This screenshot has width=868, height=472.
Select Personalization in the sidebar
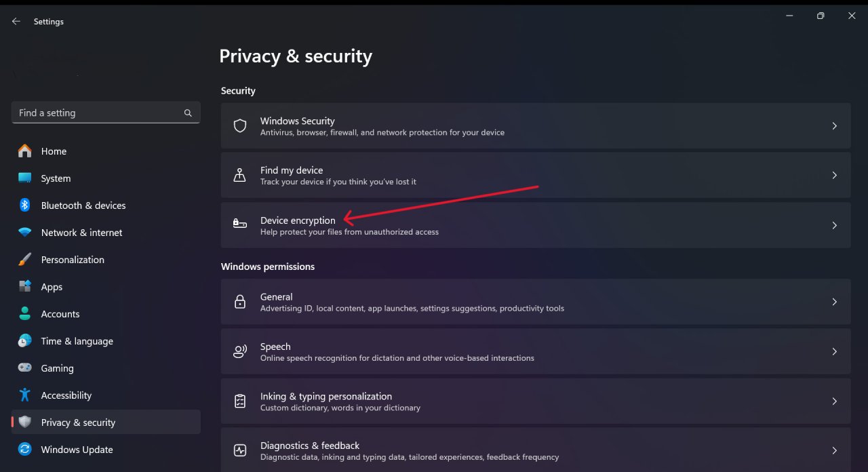(x=73, y=260)
